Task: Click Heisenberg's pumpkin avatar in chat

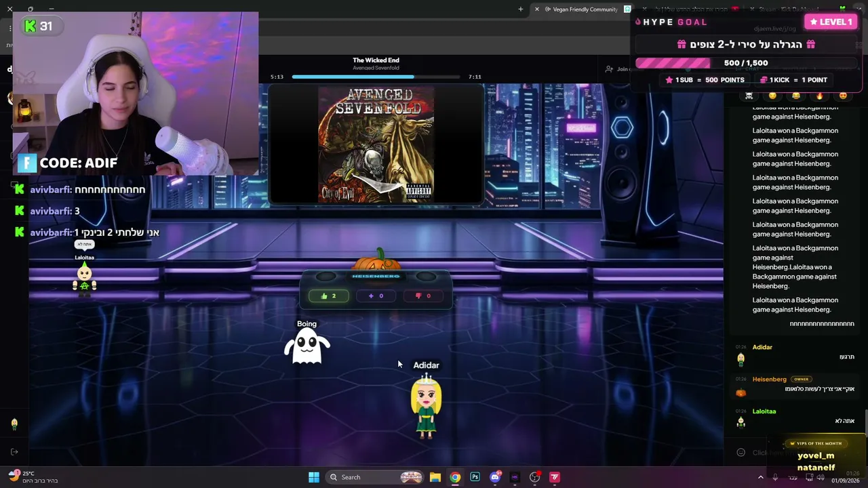Action: [x=741, y=392]
